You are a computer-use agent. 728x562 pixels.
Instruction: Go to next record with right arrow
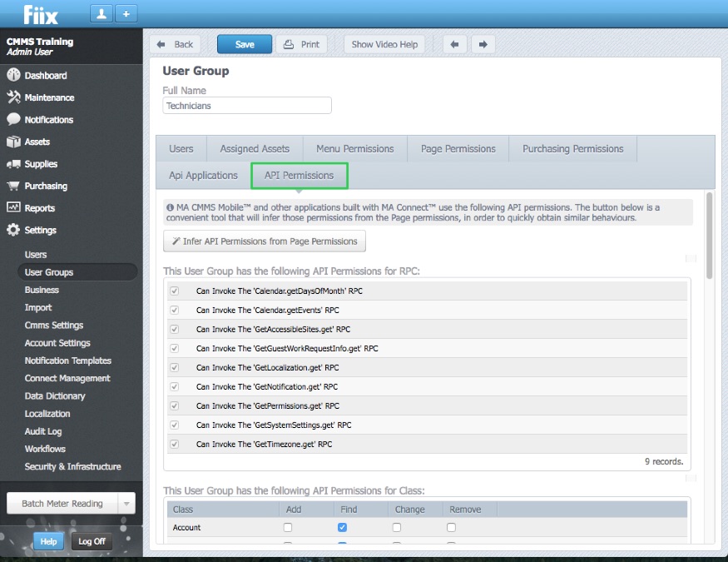[x=483, y=44]
